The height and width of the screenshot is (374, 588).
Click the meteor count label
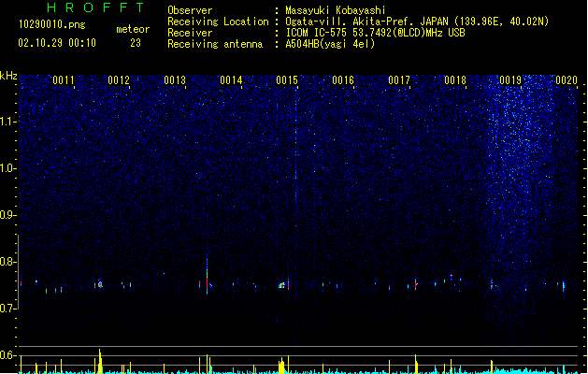(133, 29)
